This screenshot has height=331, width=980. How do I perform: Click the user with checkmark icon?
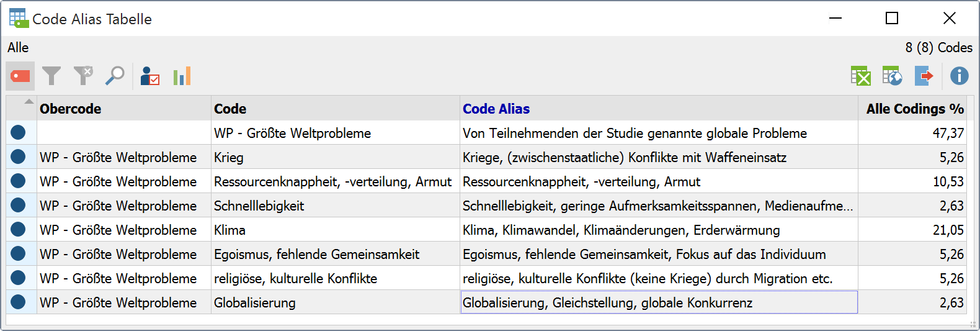pyautogui.click(x=149, y=76)
